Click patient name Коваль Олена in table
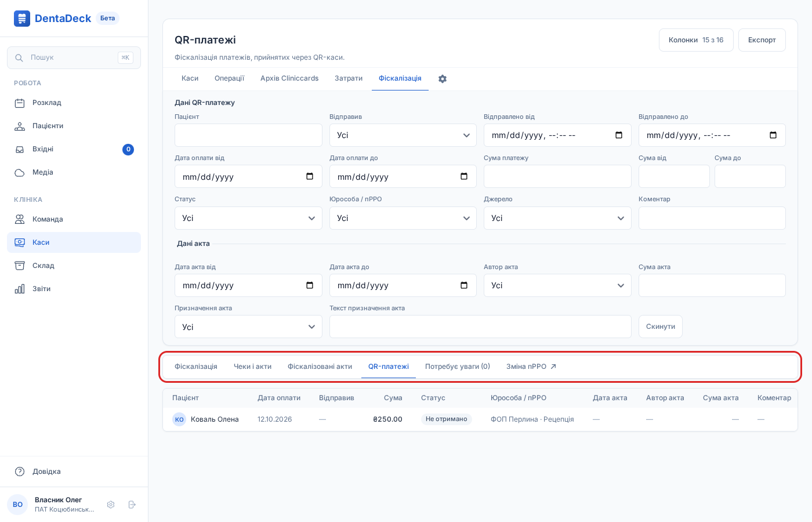 pos(215,419)
